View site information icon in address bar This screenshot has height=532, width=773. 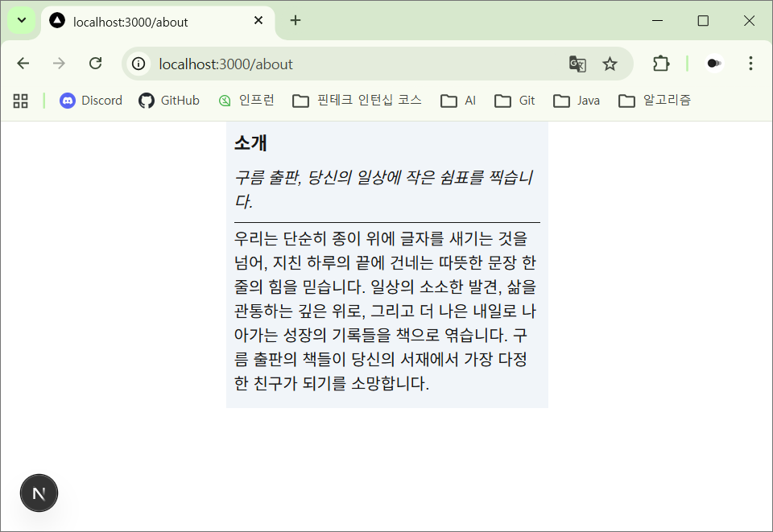[140, 64]
